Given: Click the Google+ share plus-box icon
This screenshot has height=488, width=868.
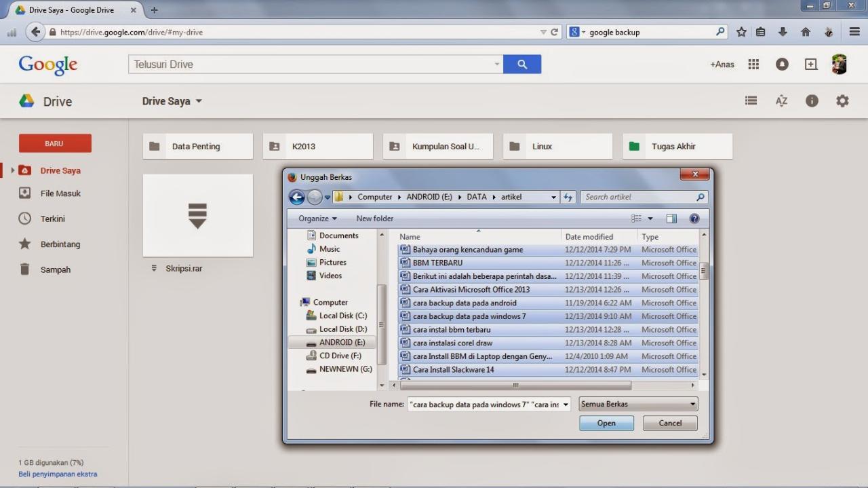Looking at the screenshot, I should tap(811, 64).
